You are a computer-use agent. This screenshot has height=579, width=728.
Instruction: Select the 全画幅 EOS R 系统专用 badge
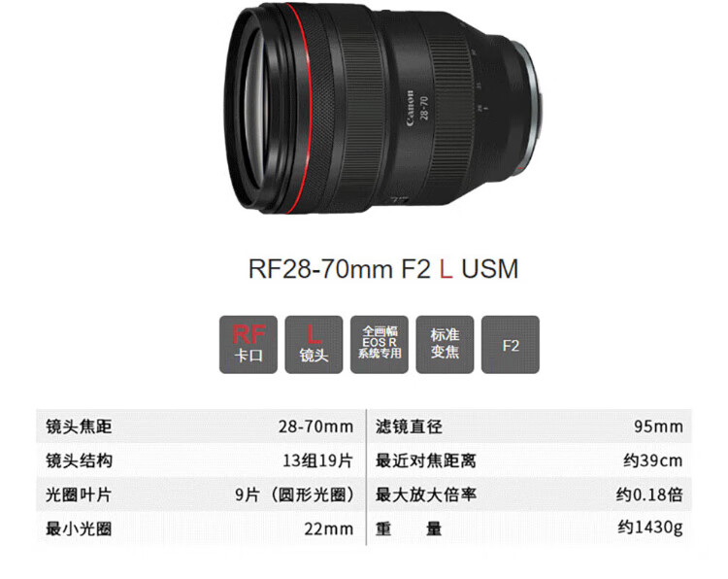[380, 344]
